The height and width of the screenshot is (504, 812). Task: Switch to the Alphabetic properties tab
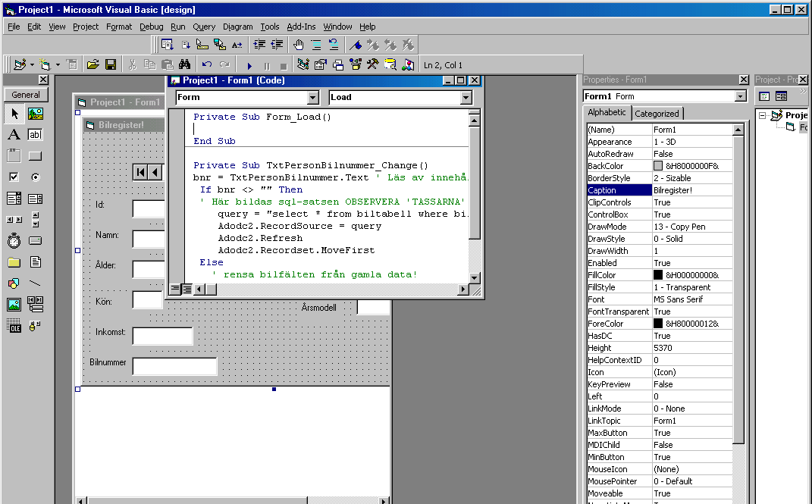coord(607,112)
